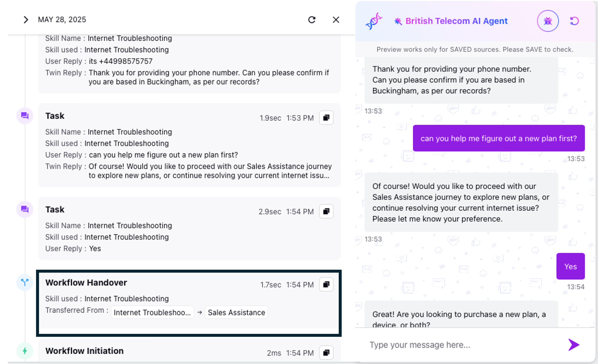Click the '1.9sec' duration of the first Task

[270, 118]
